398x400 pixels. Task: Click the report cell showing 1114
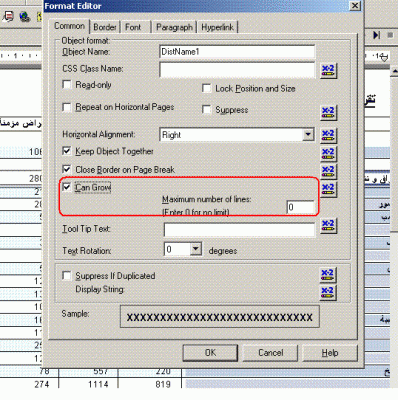[x=98, y=384]
